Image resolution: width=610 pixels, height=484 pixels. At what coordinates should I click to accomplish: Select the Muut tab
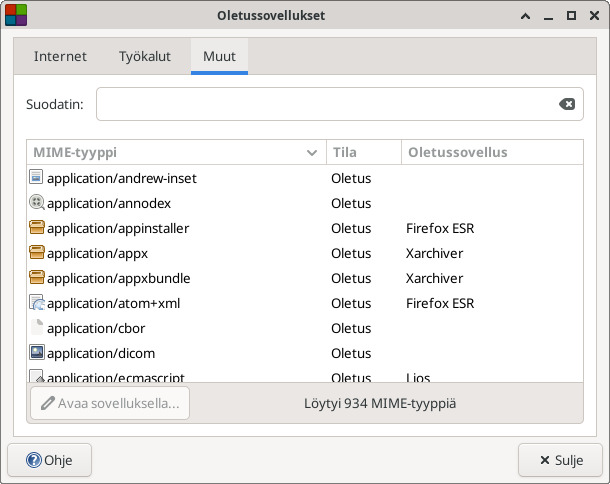(219, 57)
